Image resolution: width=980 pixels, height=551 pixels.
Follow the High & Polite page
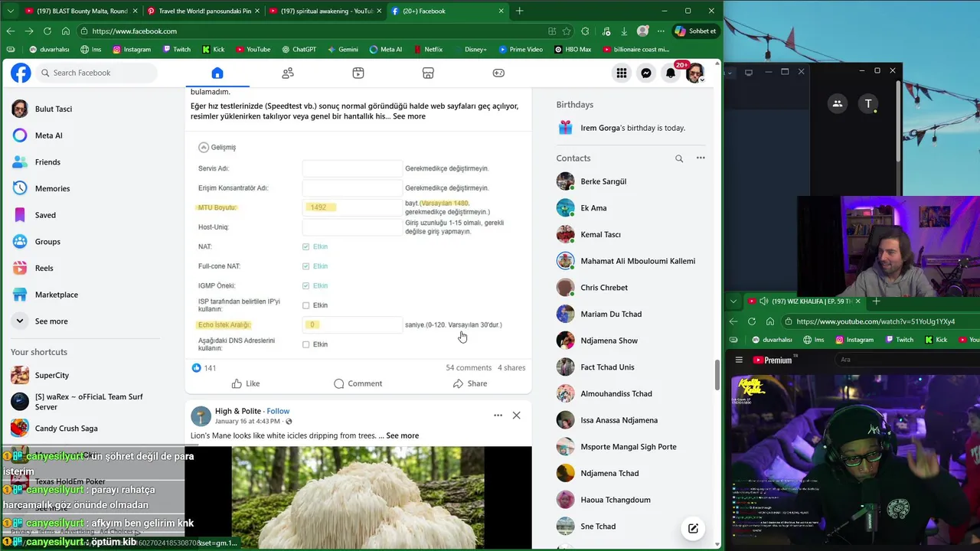[x=278, y=411]
